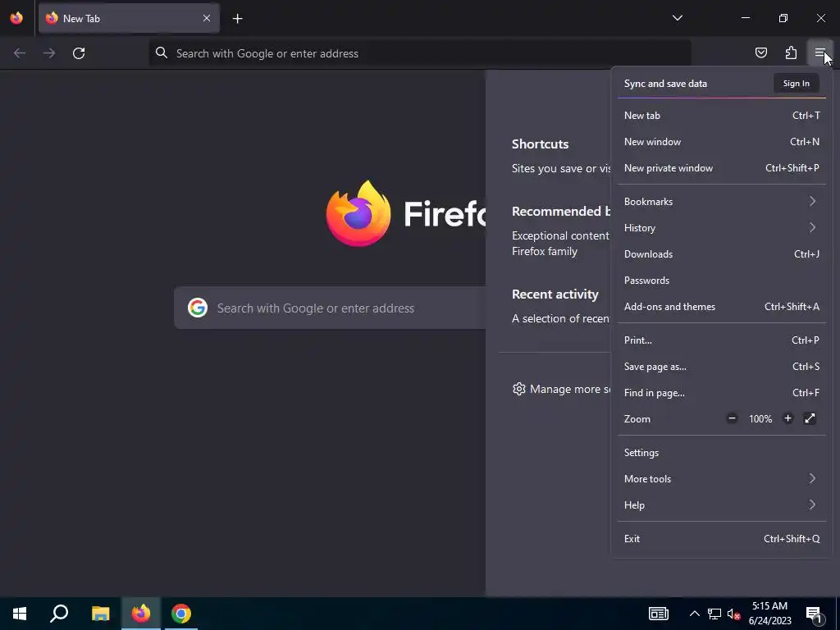Click the Google logo in search box
The image size is (840, 630).
tap(198, 308)
